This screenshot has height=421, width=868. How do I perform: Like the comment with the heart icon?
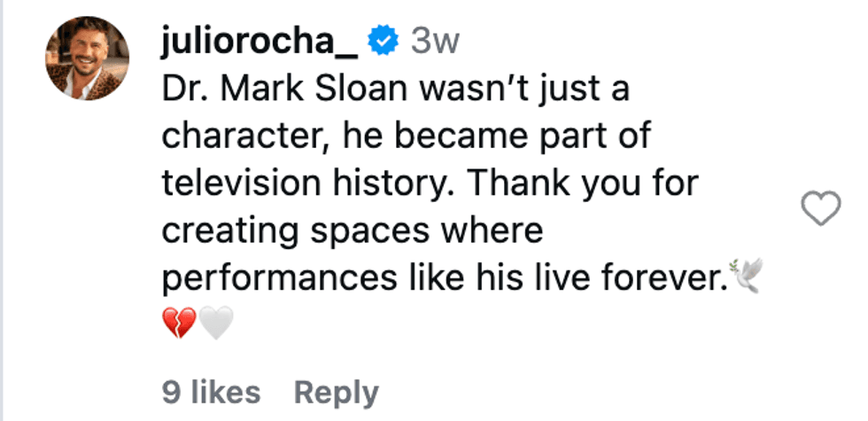tap(819, 209)
